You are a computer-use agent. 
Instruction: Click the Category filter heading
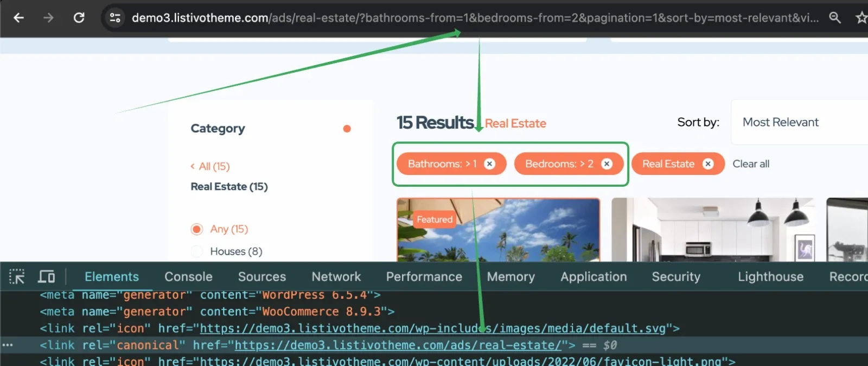(218, 129)
